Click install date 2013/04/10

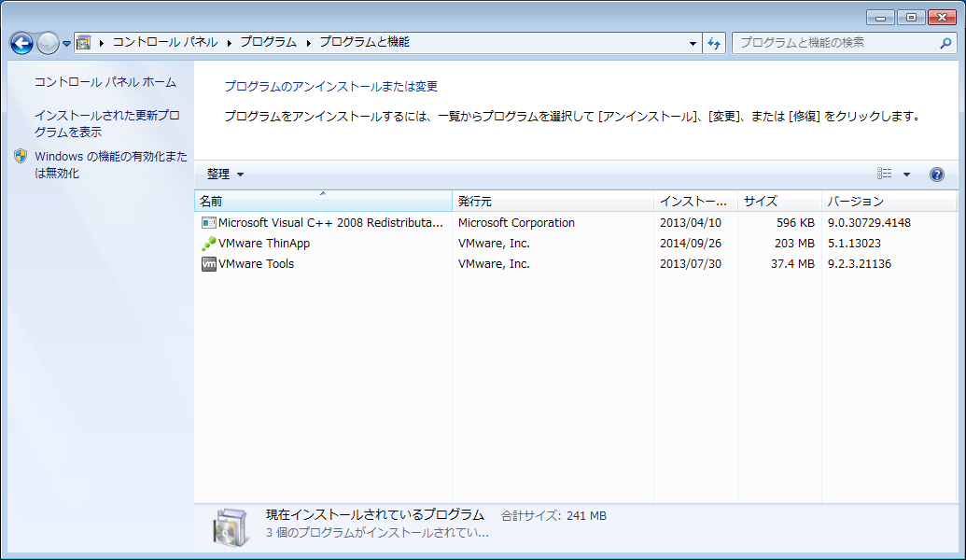[690, 223]
